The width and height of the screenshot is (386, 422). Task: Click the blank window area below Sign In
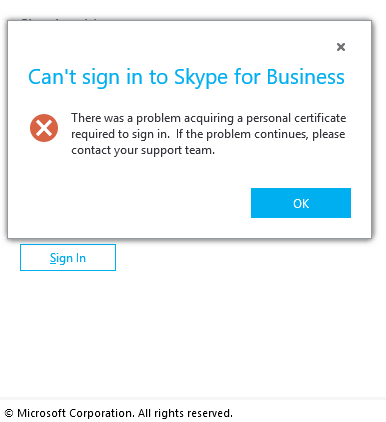(x=193, y=333)
